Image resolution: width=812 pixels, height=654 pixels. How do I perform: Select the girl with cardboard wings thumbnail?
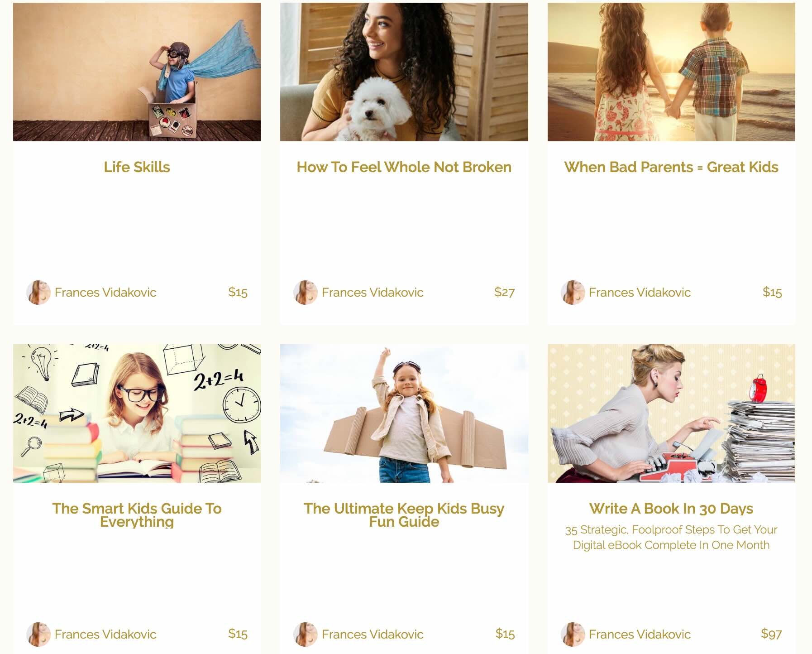(x=404, y=414)
